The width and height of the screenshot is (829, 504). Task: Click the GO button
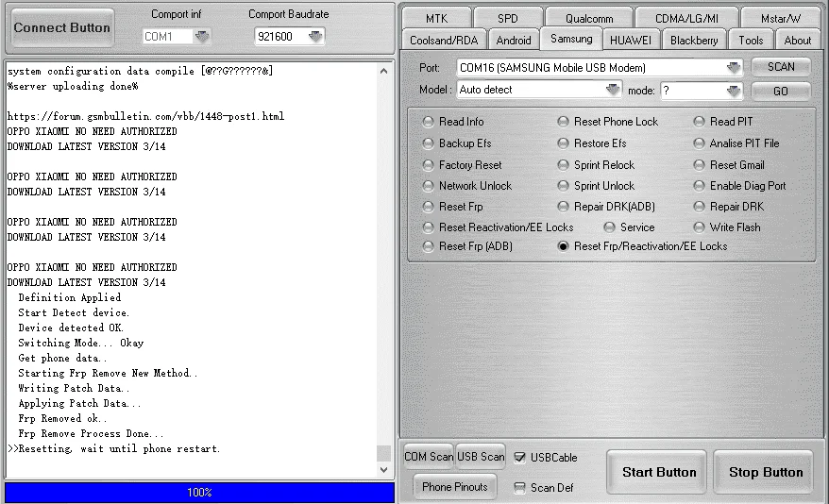[x=781, y=91]
